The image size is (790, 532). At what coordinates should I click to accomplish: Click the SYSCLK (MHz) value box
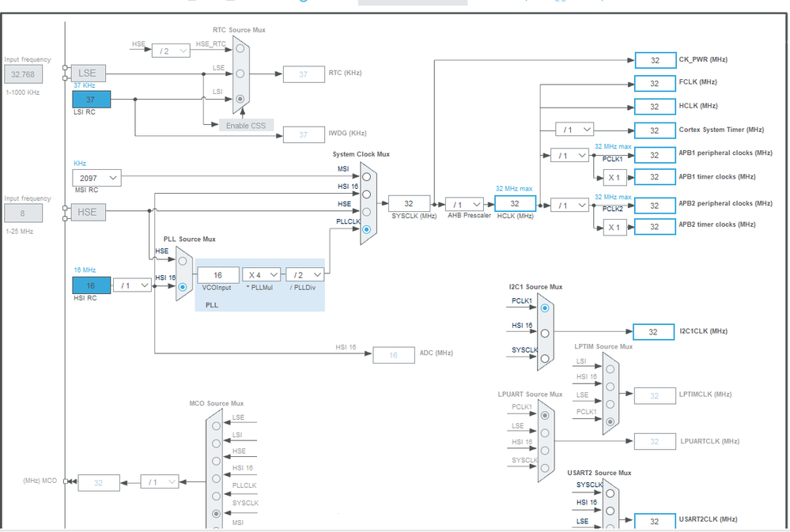[409, 203]
